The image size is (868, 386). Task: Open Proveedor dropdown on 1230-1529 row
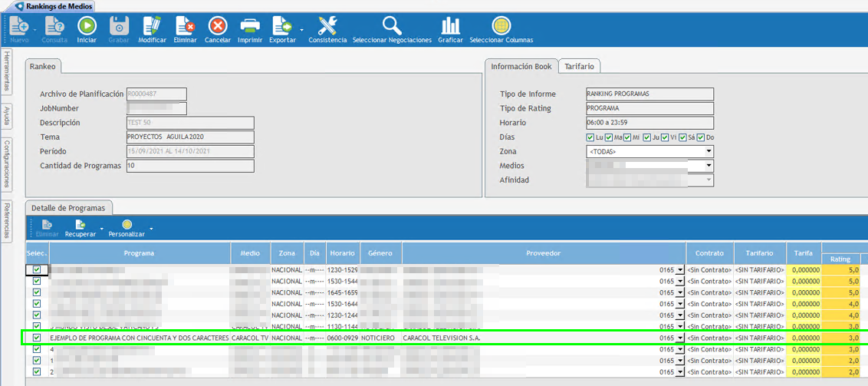click(680, 269)
